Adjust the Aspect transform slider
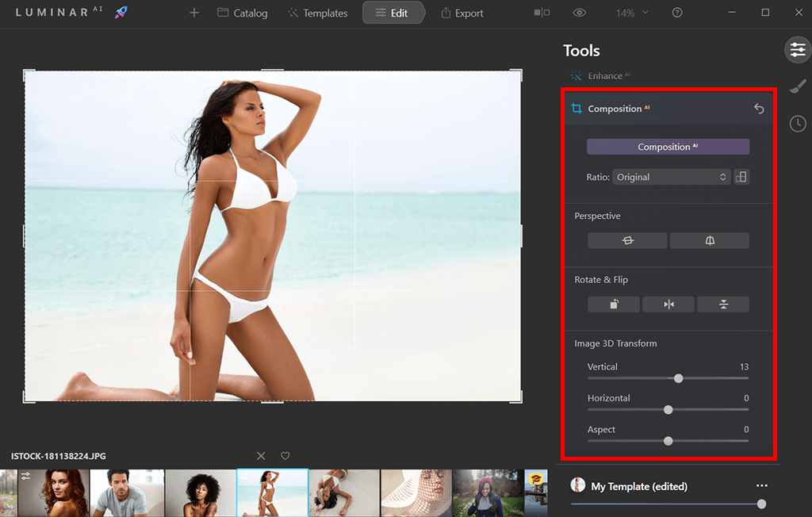This screenshot has width=812, height=517. (668, 441)
